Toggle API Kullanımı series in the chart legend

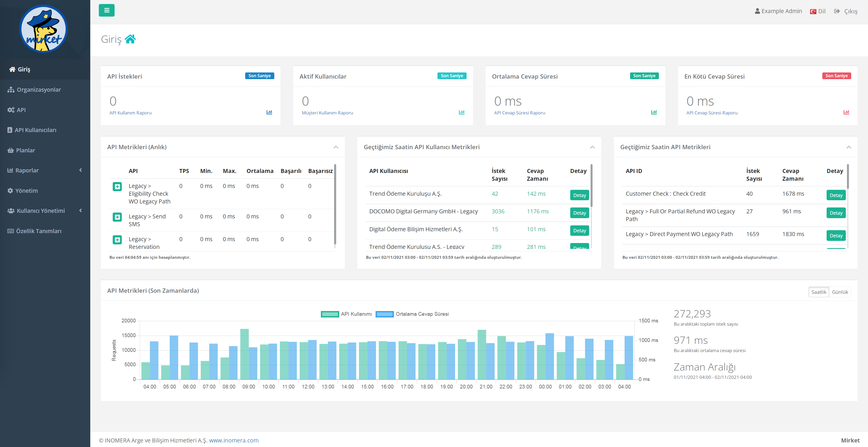(x=346, y=314)
